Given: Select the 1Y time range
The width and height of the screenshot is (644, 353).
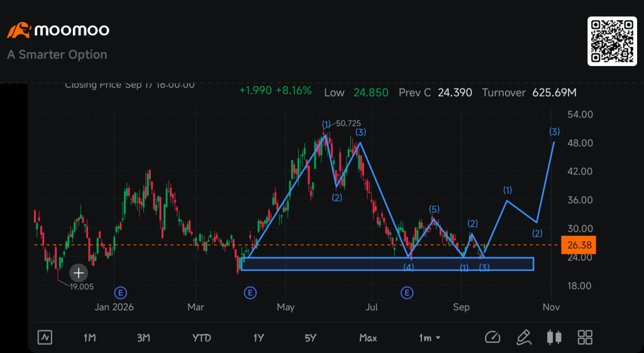Looking at the screenshot, I should [258, 338].
